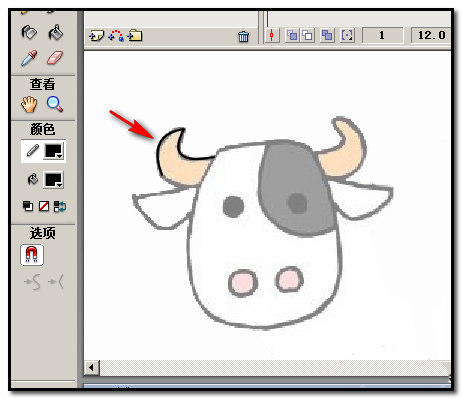This screenshot has height=399, width=462.
Task: Add a motion guide layer
Action: coord(116,36)
